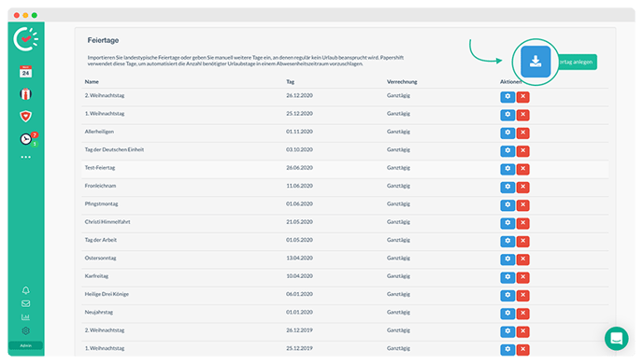Edit the Pfingstmontag holiday settings
The width and height of the screenshot is (643, 364).
coord(507,204)
